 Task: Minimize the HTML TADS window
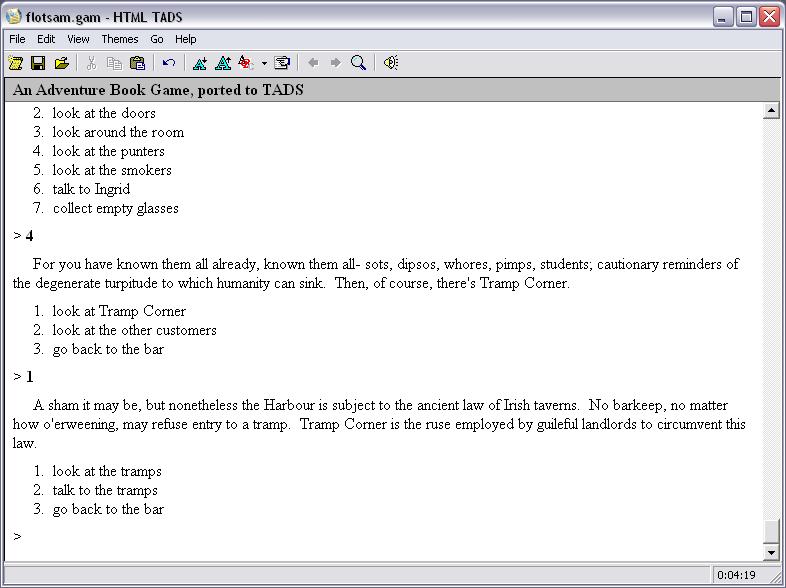point(723,17)
